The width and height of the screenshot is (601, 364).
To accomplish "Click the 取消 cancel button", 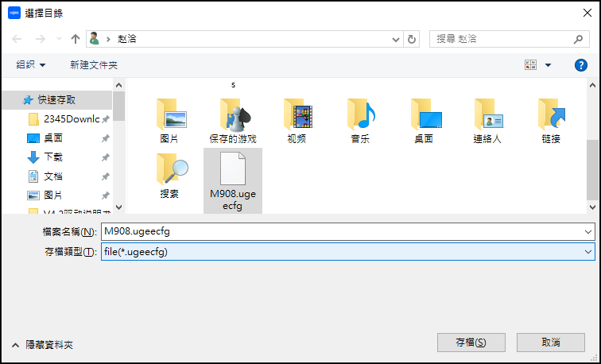I will [550, 343].
